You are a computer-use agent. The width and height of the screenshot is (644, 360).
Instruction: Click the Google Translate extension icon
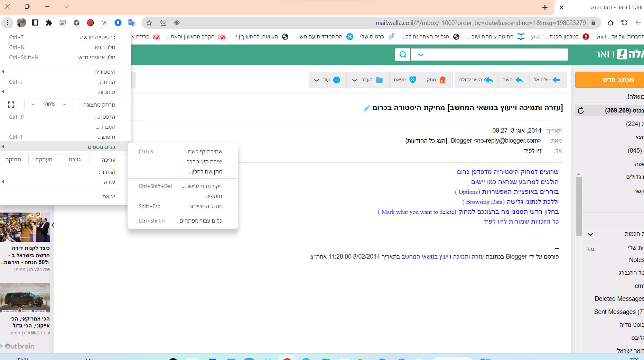[x=131, y=23]
